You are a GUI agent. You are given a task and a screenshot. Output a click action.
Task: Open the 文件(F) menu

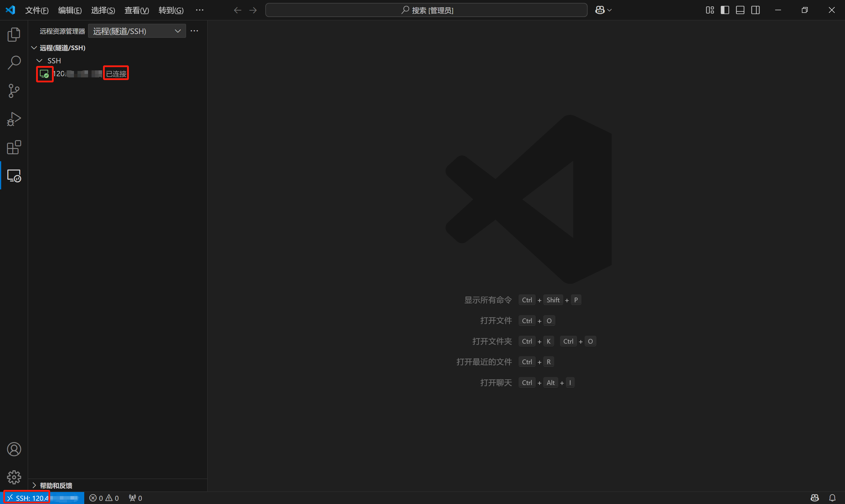point(37,11)
